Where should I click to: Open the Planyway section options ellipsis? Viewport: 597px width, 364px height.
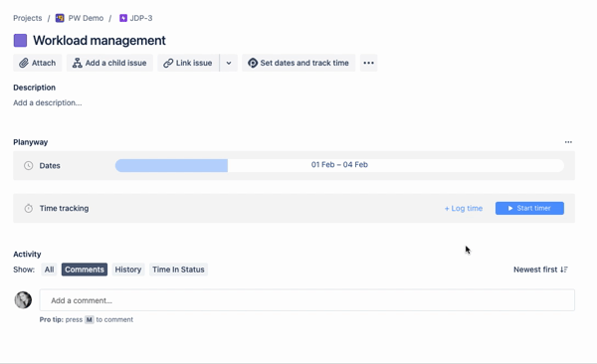coord(568,142)
